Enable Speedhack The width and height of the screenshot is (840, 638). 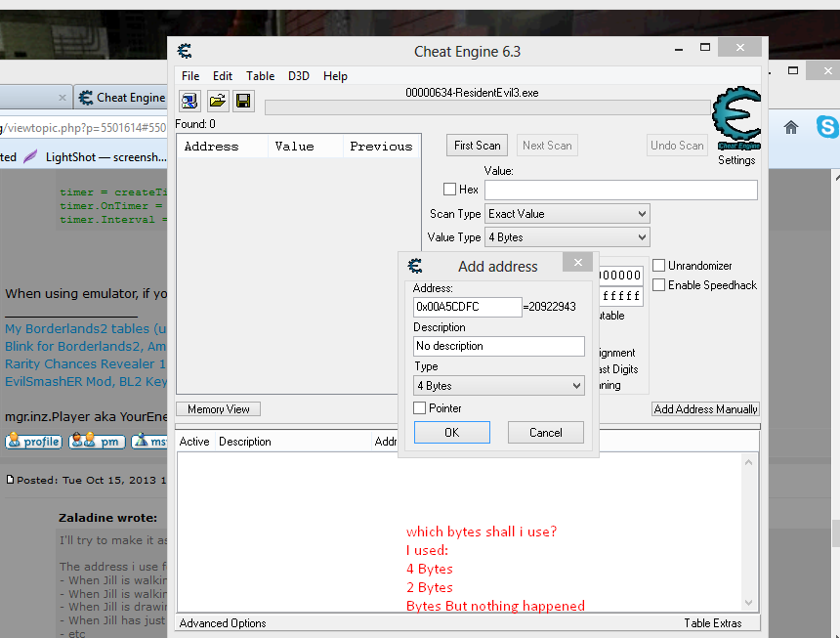[x=658, y=284]
